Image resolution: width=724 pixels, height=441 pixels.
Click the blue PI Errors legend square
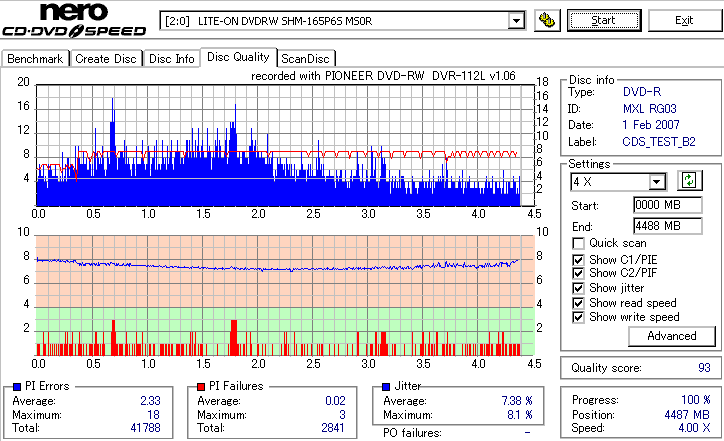click(x=17, y=387)
